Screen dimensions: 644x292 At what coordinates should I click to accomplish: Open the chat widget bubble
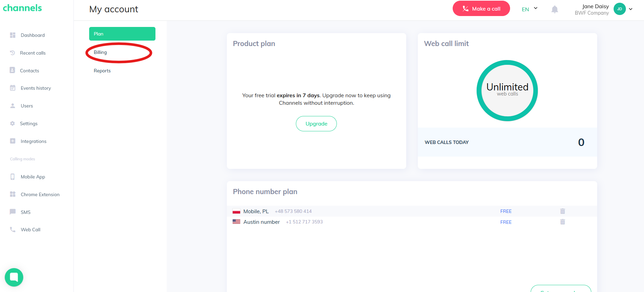[14, 277]
